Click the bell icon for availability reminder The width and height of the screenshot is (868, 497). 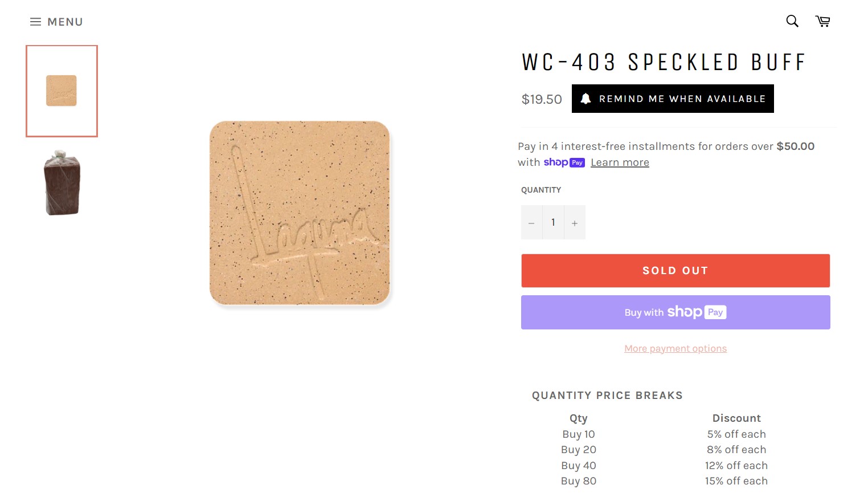pos(586,99)
